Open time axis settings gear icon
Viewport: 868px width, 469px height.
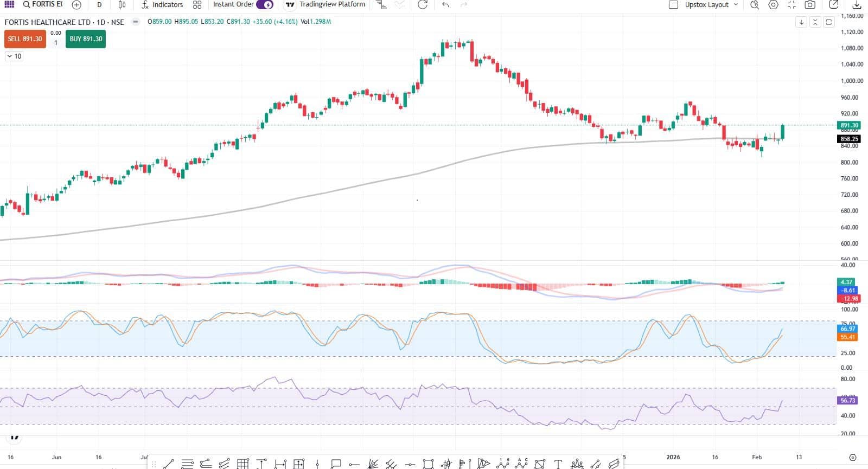click(x=853, y=457)
